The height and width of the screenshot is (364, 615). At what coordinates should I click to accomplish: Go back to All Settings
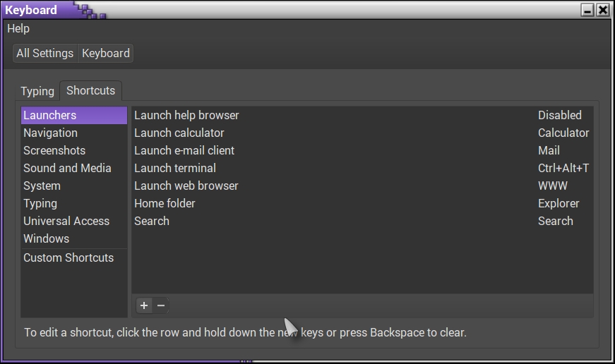tap(45, 53)
